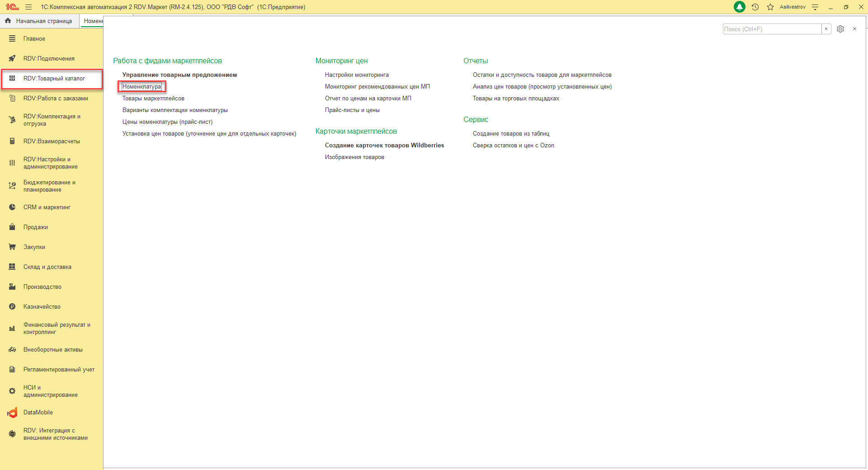
Task: Open the Казначейство section
Action: [x=42, y=307]
